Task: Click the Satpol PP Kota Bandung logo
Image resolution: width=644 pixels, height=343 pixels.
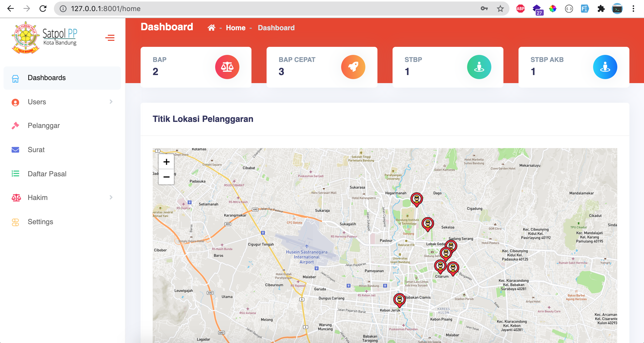Action: point(45,38)
